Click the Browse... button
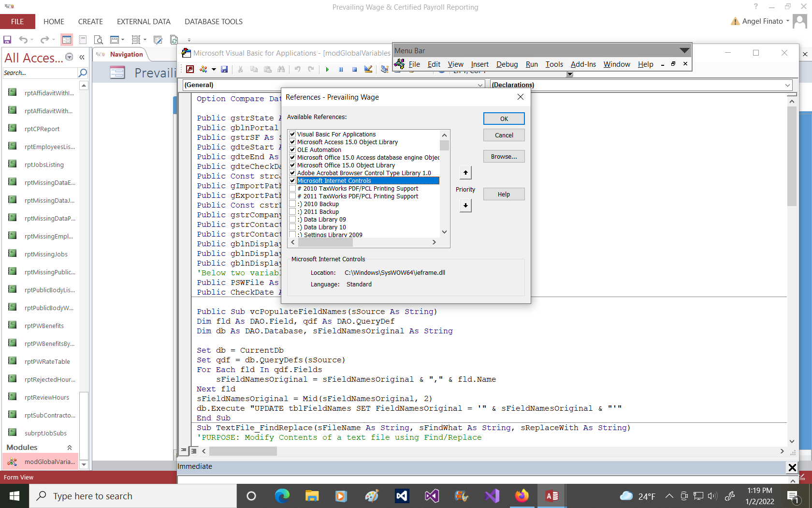The height and width of the screenshot is (508, 812). point(504,156)
